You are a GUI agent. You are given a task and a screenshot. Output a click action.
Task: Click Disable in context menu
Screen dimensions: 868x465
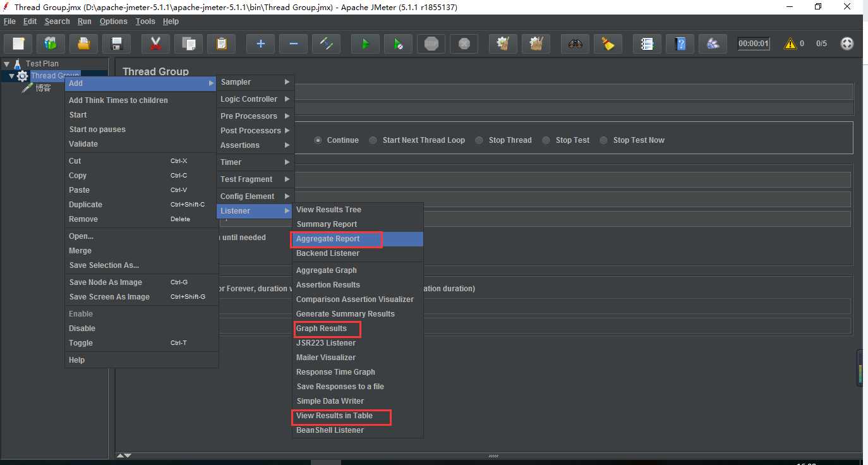(x=142, y=329)
